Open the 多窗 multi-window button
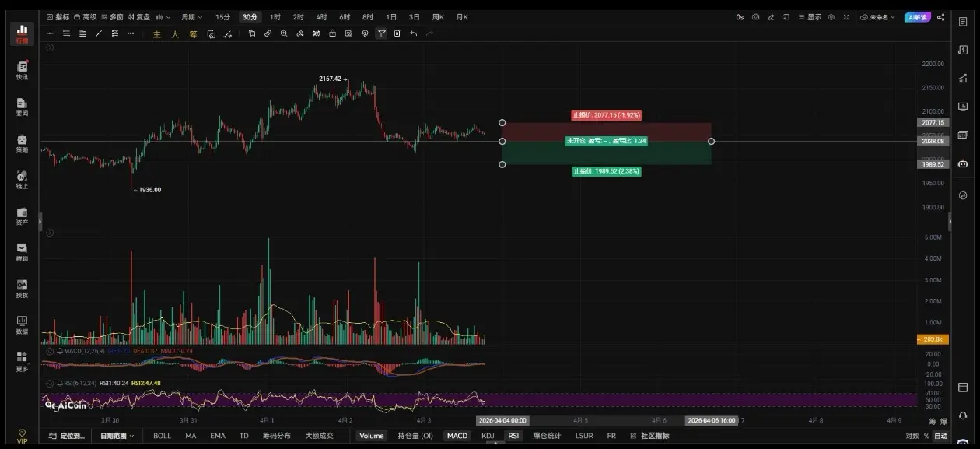The height and width of the screenshot is (449, 980). pyautogui.click(x=112, y=17)
